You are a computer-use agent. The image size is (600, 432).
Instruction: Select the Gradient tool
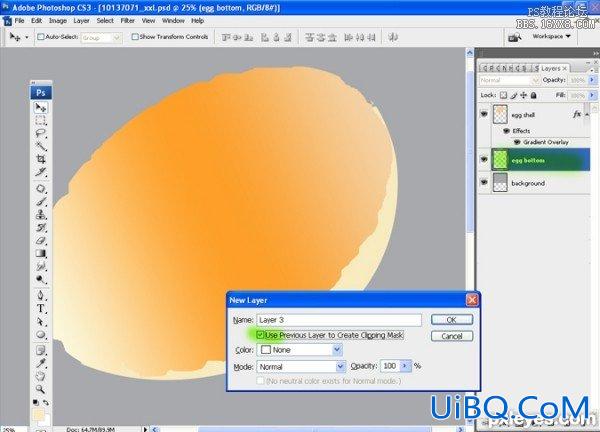(41, 253)
